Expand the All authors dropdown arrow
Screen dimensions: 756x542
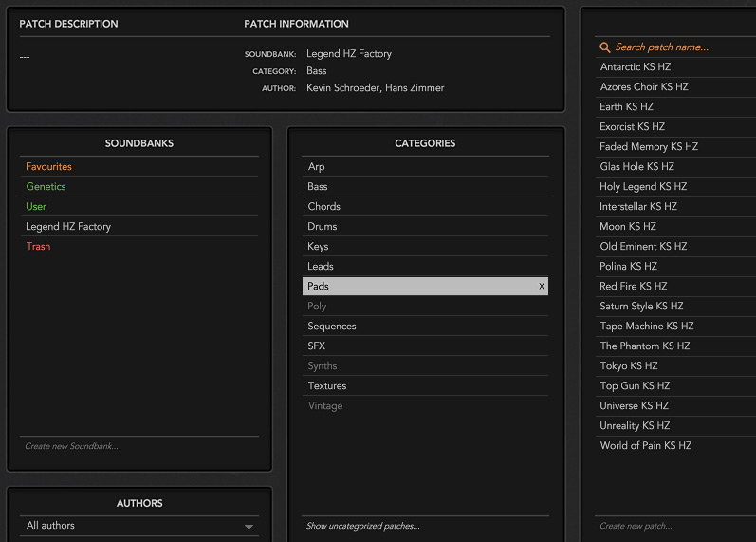249,527
